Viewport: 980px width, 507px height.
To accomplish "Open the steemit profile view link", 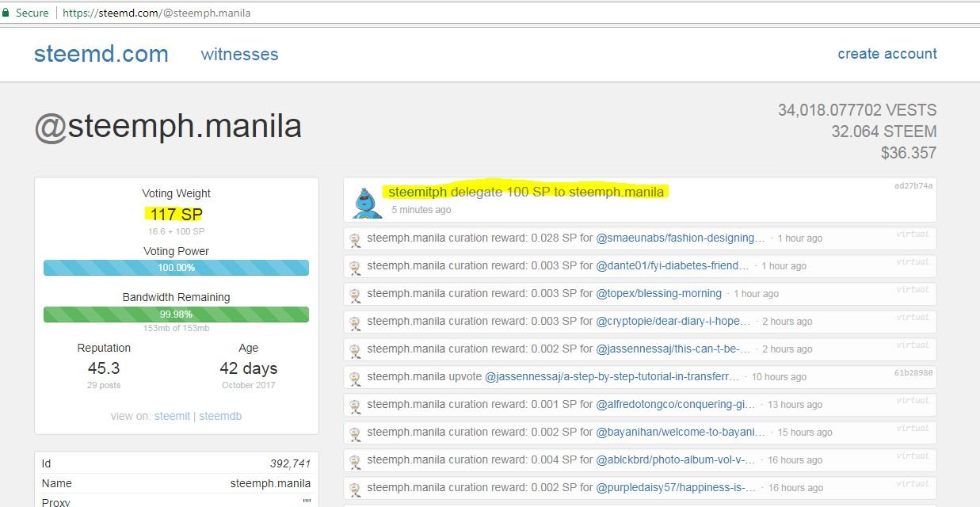I will [x=172, y=416].
